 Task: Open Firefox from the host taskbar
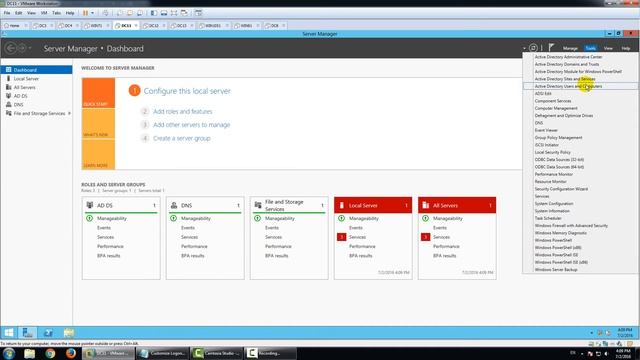click(71, 353)
